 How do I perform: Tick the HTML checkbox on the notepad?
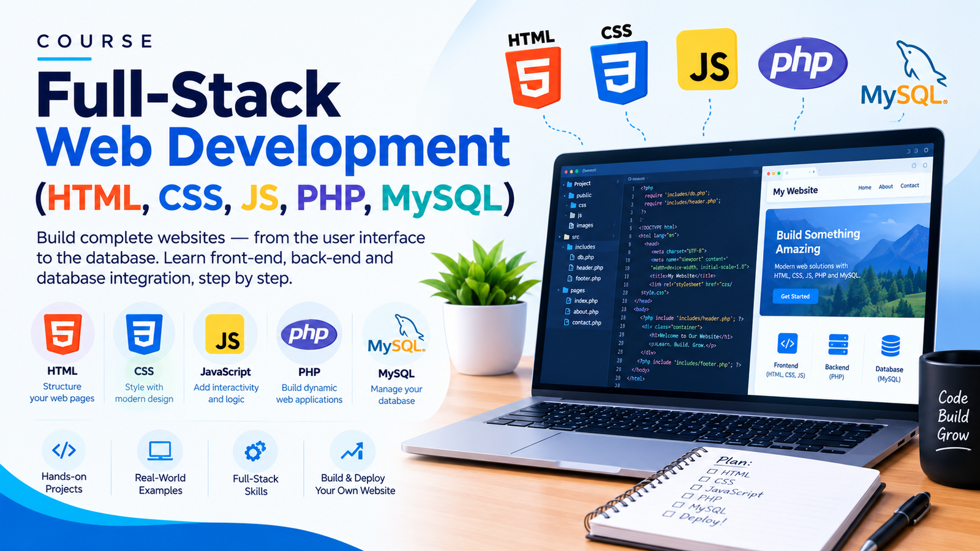coord(712,471)
